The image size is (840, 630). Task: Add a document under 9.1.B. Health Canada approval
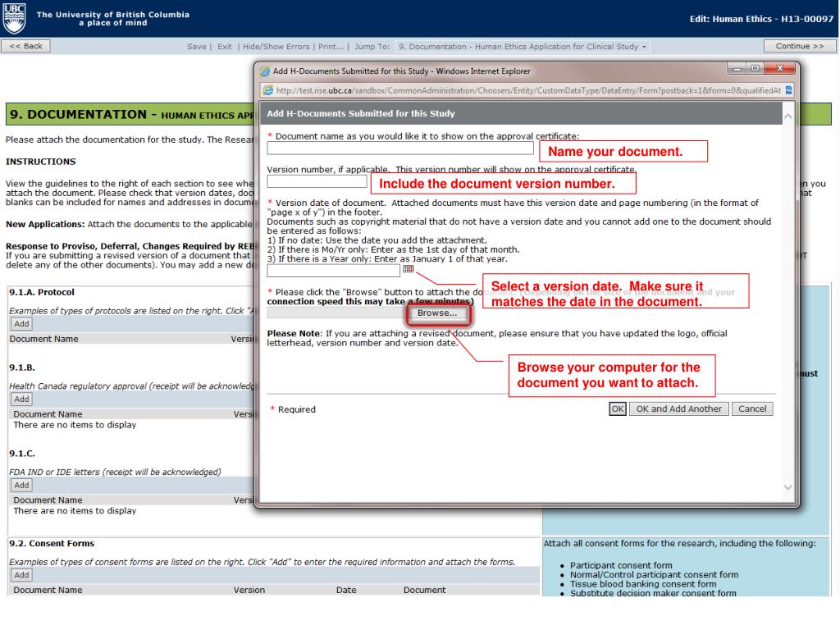pyautogui.click(x=21, y=399)
